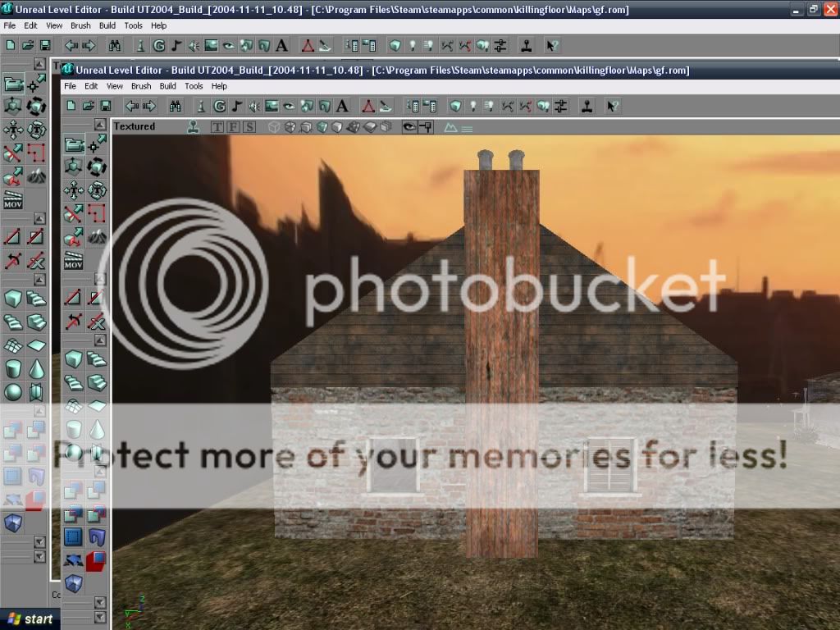This screenshot has height=630, width=840.
Task: Select the Cube brush builder in front toolbox
Action: coord(74,359)
